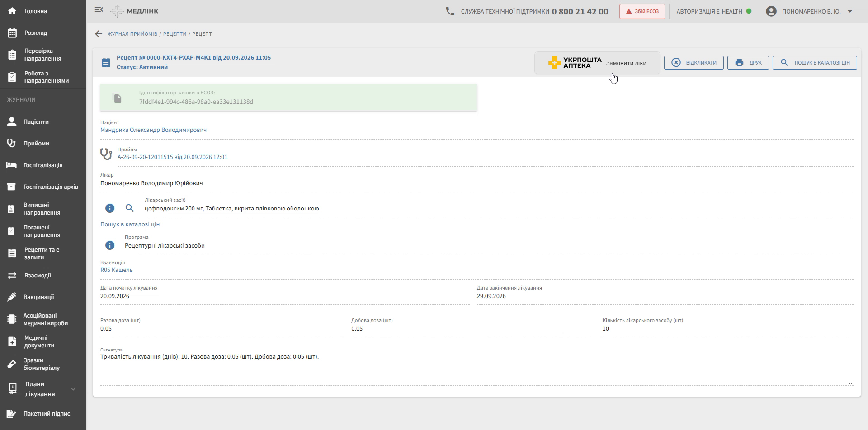Open Перевірка направлення section
Viewport: 868px width, 430px height.
[x=43, y=55]
